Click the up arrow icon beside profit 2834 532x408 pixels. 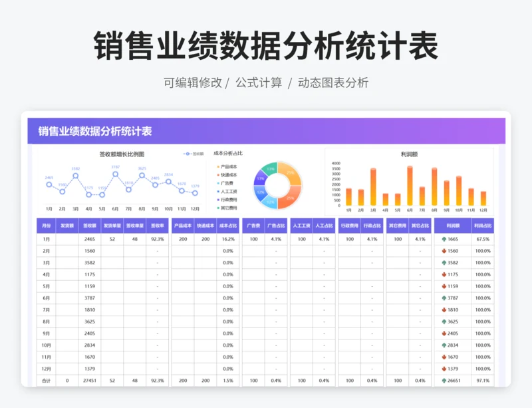tap(444, 345)
